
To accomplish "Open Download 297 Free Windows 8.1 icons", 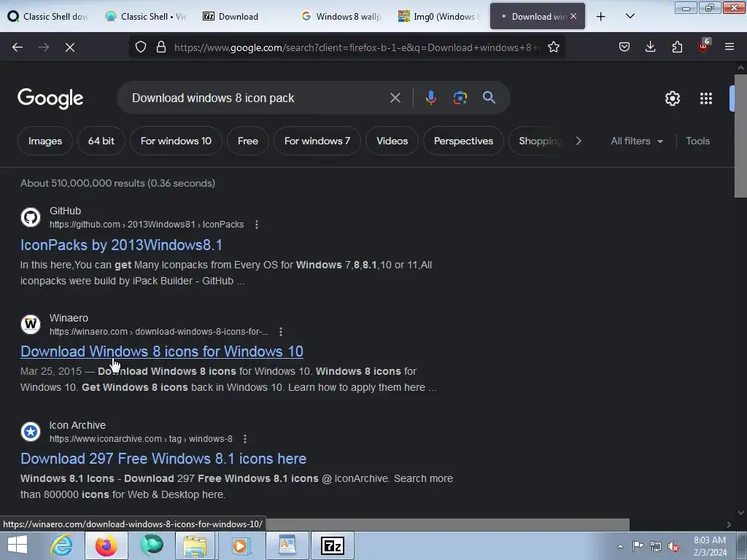I will pyautogui.click(x=163, y=459).
